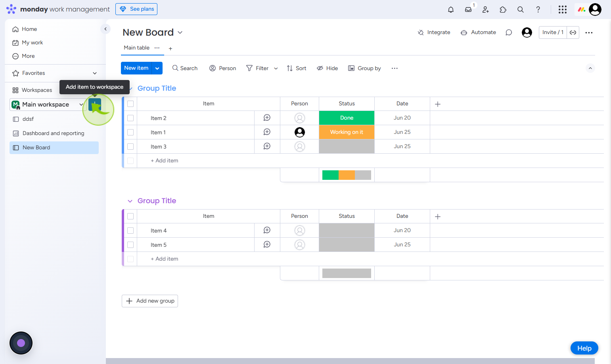The image size is (611, 364).
Task: Click the assigned person avatar on Item 1
Action: (300, 132)
